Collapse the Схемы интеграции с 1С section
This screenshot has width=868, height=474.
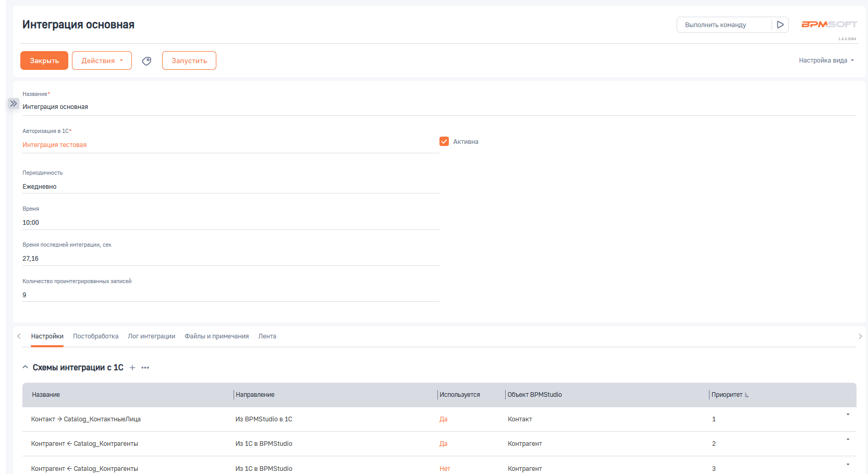26,368
